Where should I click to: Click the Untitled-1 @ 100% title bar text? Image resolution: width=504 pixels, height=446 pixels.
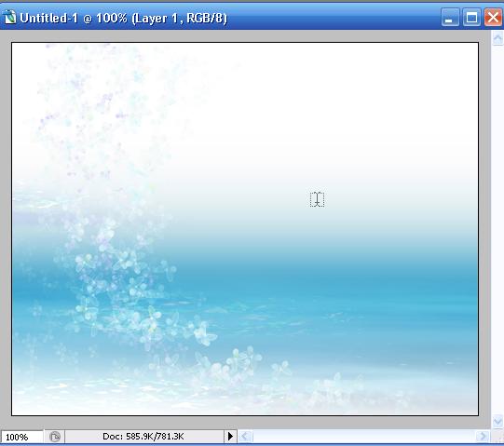tap(123, 18)
